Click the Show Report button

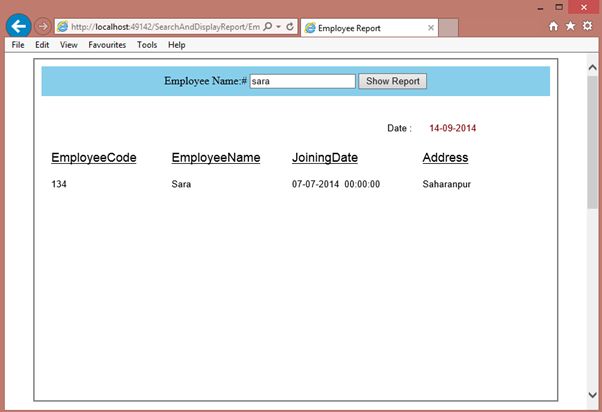(x=392, y=81)
